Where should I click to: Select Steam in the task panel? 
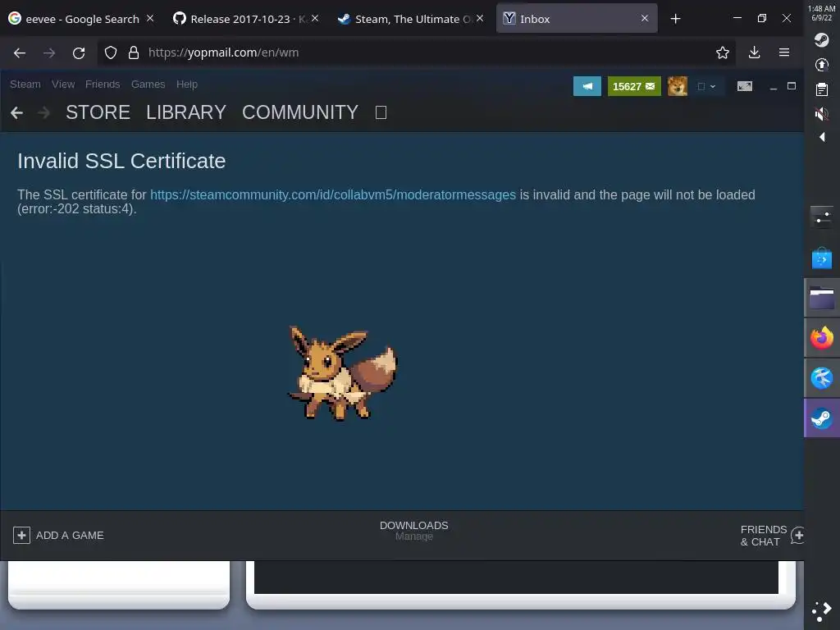821,418
